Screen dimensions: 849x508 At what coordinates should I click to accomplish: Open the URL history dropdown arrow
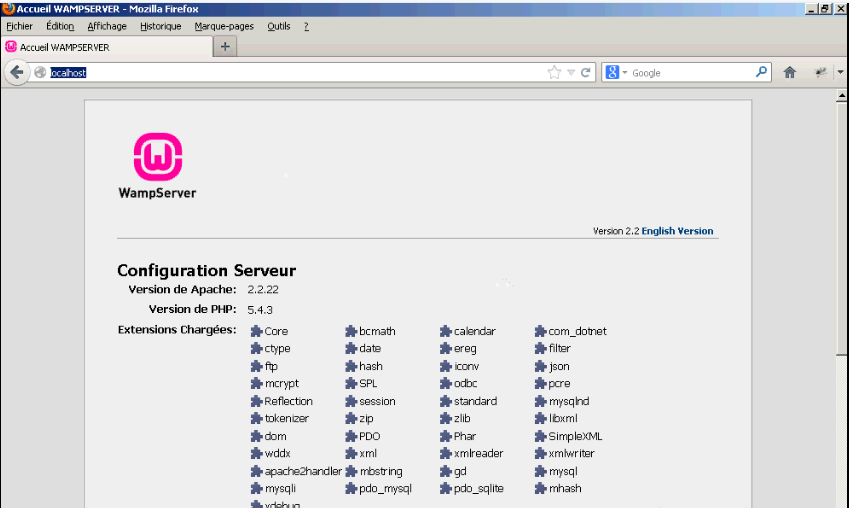pyautogui.click(x=571, y=73)
